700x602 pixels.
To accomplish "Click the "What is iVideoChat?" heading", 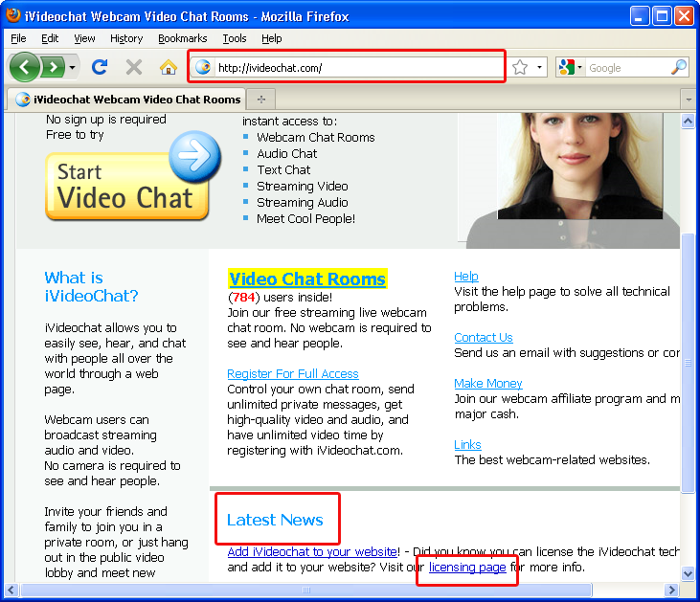I will click(x=91, y=286).
